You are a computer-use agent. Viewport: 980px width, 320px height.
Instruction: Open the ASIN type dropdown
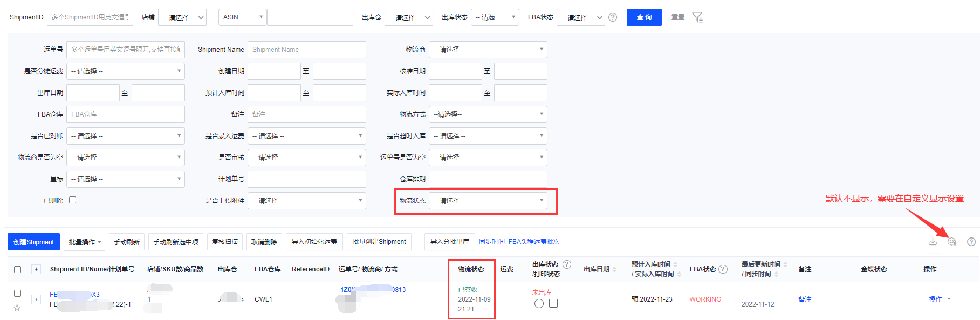pos(243,17)
